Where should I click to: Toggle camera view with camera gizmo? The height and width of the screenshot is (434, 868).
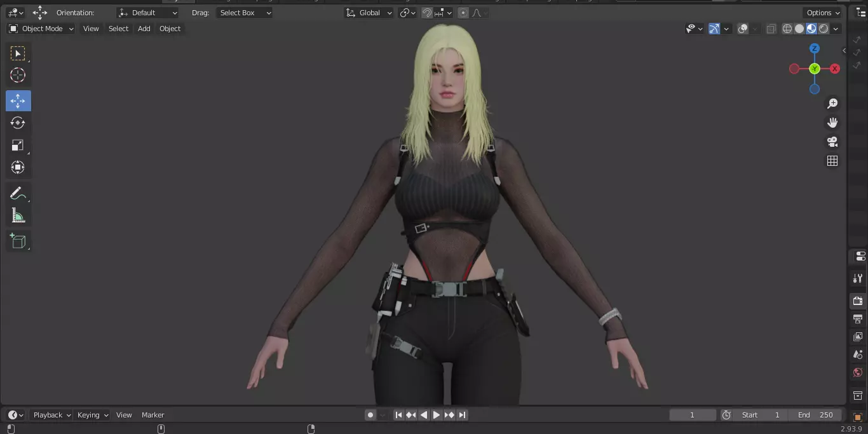[832, 142]
